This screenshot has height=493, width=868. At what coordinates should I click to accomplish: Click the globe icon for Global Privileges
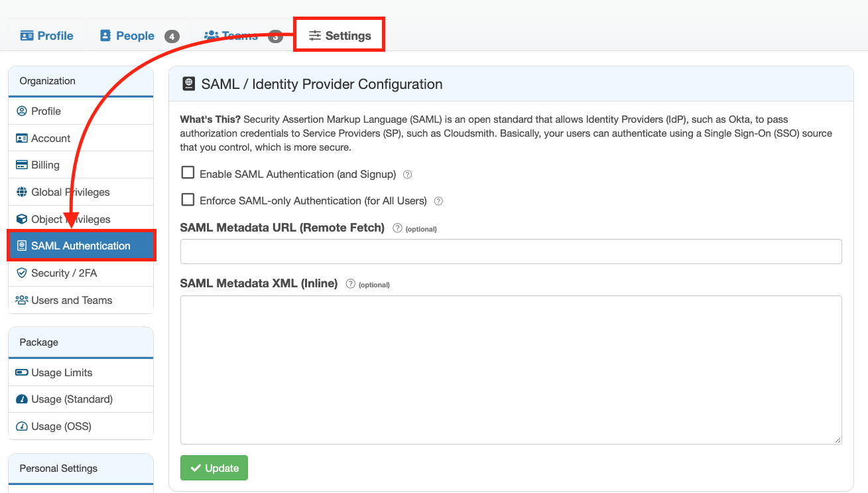tap(21, 192)
